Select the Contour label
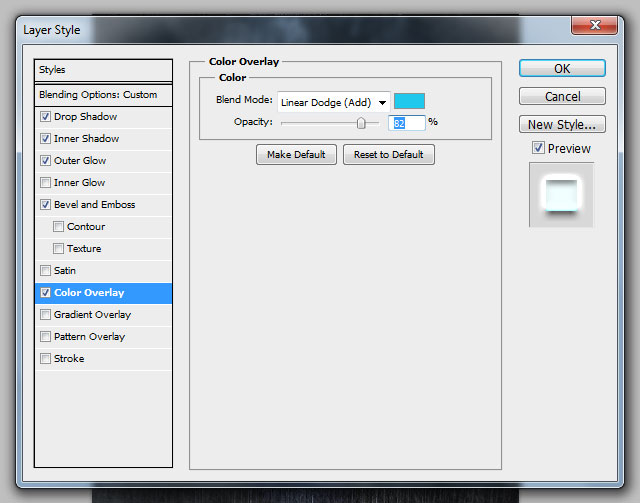The image size is (640, 503). coord(86,227)
